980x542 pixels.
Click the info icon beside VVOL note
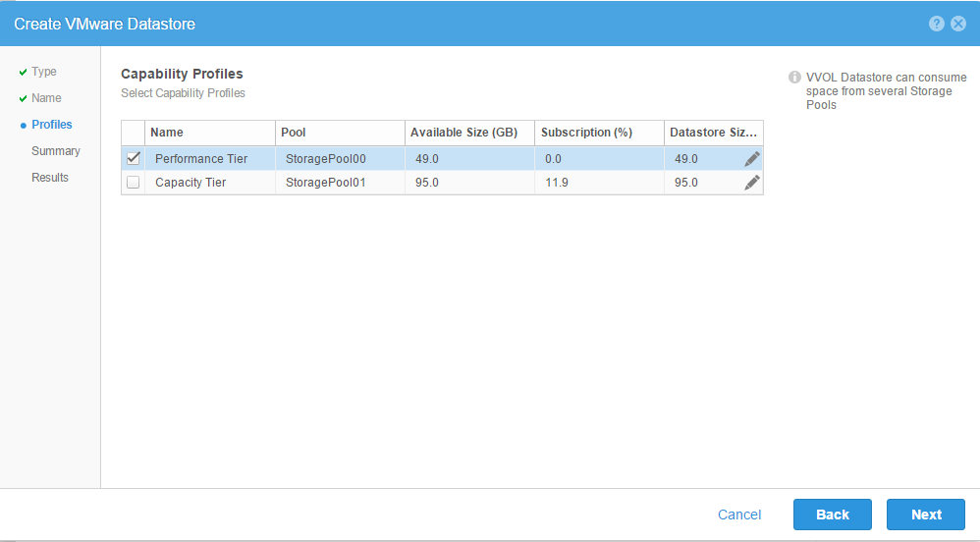(x=794, y=77)
